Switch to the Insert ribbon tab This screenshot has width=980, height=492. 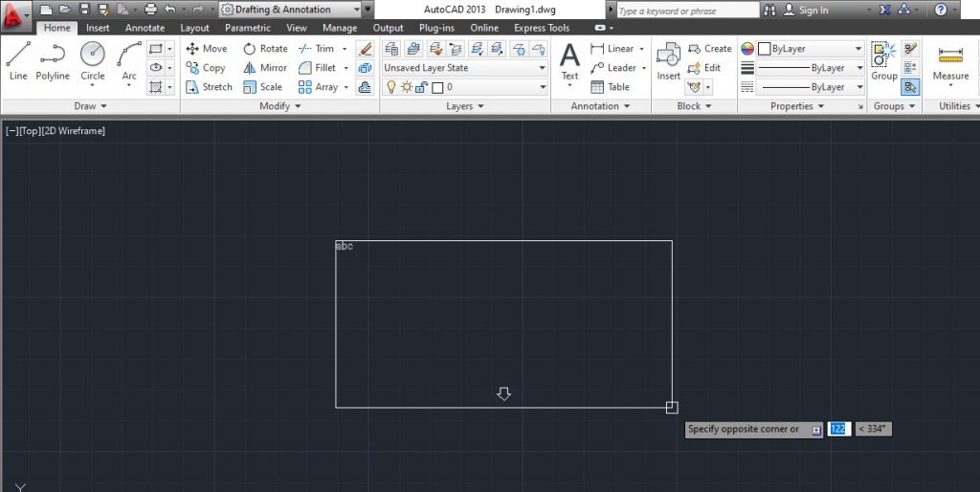(x=98, y=28)
